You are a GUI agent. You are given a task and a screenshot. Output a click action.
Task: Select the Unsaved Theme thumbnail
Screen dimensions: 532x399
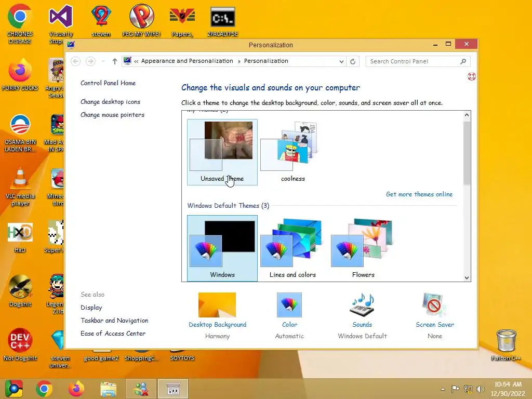tap(222, 152)
